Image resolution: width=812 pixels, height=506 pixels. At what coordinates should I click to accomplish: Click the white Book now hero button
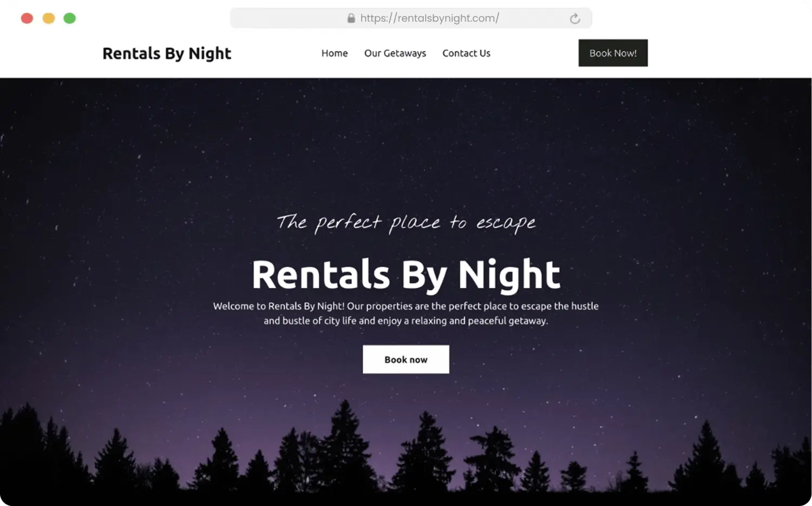tap(406, 359)
